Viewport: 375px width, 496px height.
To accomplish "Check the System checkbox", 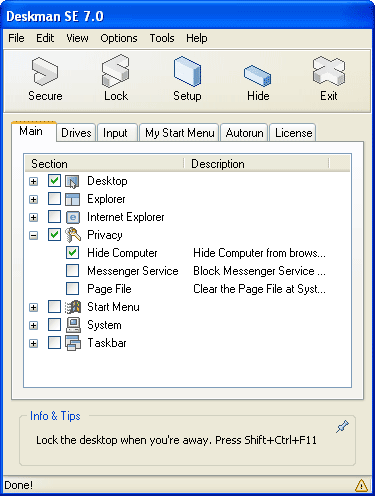I will (x=54, y=325).
